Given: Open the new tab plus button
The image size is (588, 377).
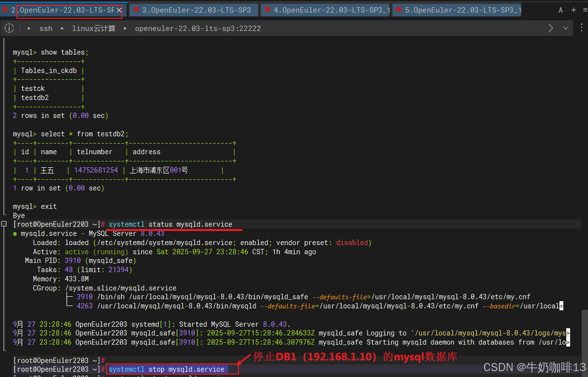Looking at the screenshot, I should 573,10.
